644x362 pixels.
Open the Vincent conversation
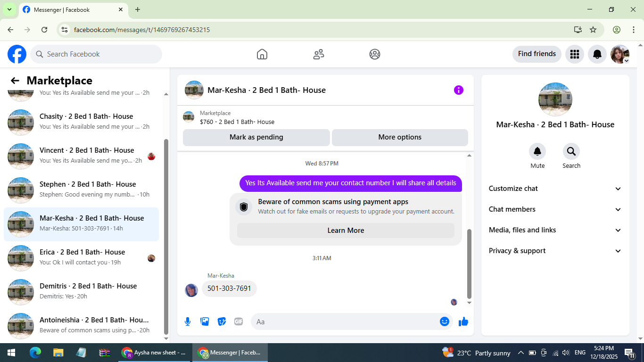coord(81,156)
